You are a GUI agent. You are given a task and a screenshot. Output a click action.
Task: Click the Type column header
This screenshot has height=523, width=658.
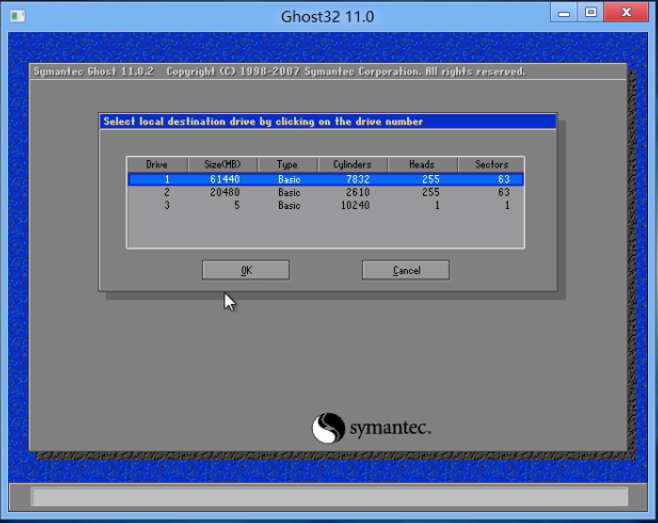(287, 165)
